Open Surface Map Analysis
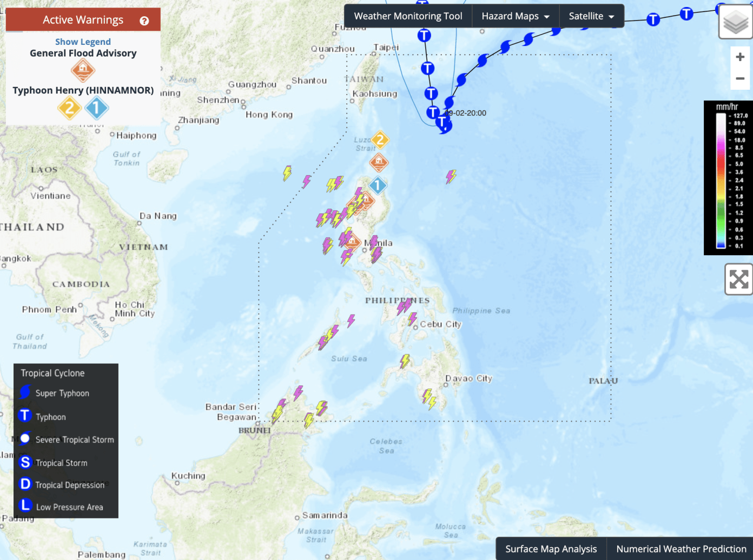Screen dimensions: 753x560 click(x=551, y=548)
